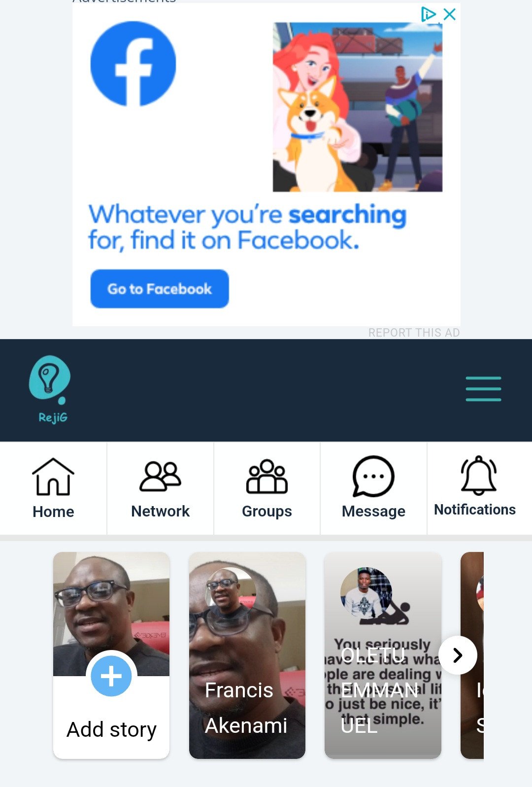
Task: Show next stories with right arrow
Action: pos(458,655)
